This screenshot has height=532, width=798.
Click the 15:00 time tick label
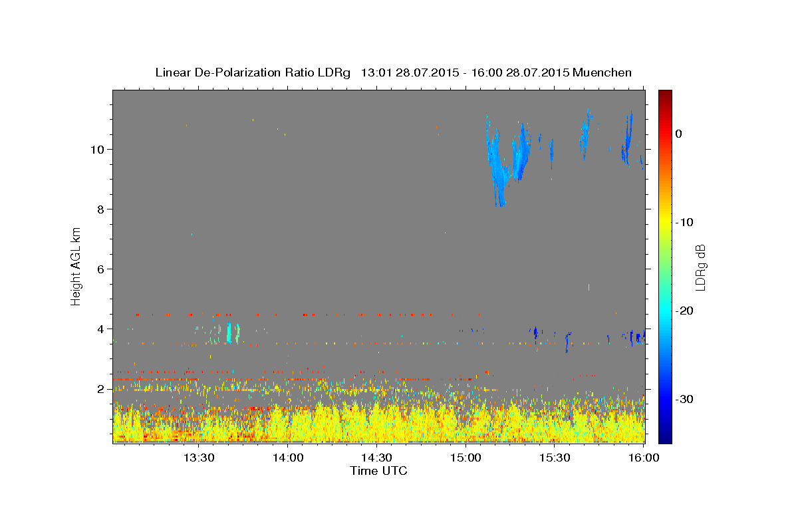465,458
